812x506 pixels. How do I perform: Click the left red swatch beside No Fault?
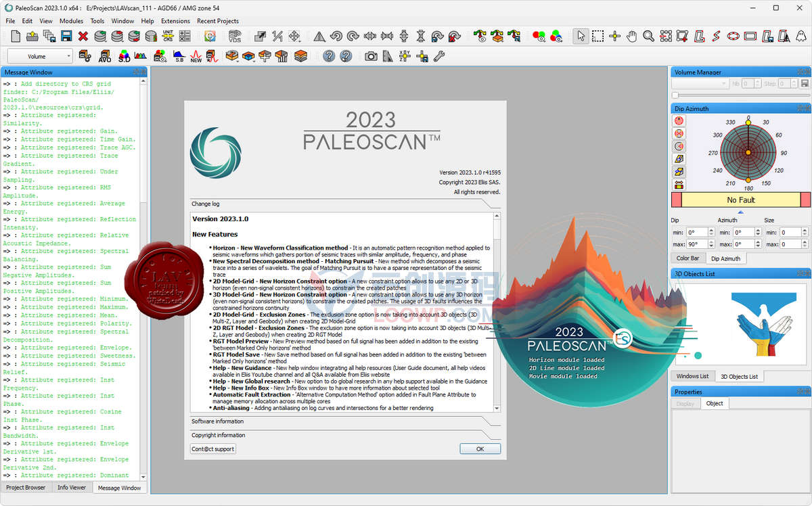pyautogui.click(x=676, y=200)
